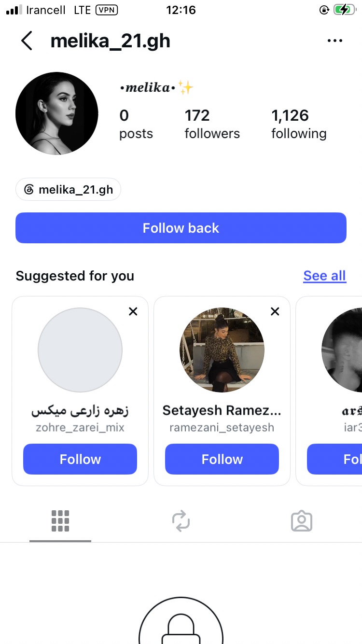Viewport: 362px width, 644px height.
Task: Open Setayesh Ramezani's profile photo
Action: pyautogui.click(x=222, y=350)
